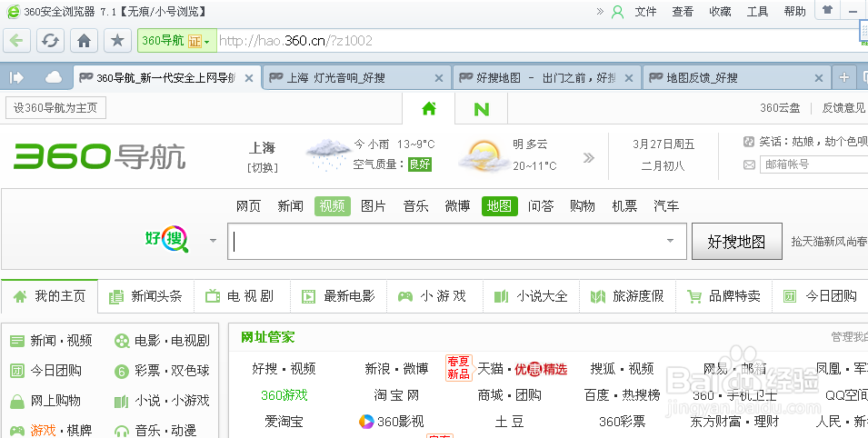Screen dimensions: 868x438
Task: Go back with the browser back arrow
Action: point(17,40)
